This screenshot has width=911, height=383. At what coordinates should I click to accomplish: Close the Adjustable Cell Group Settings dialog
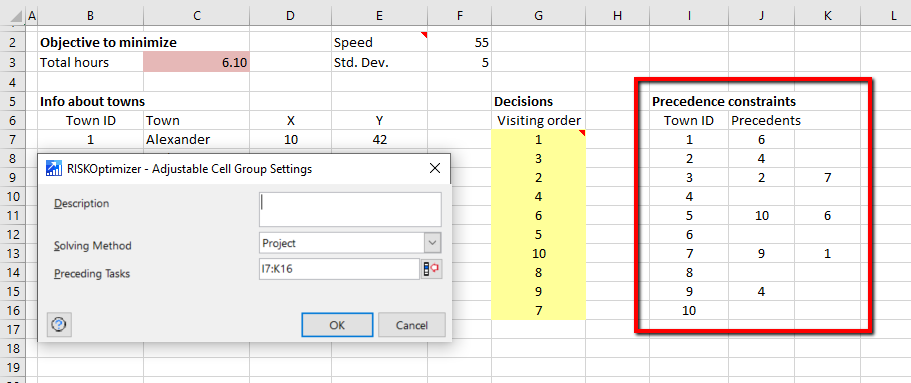[435, 169]
